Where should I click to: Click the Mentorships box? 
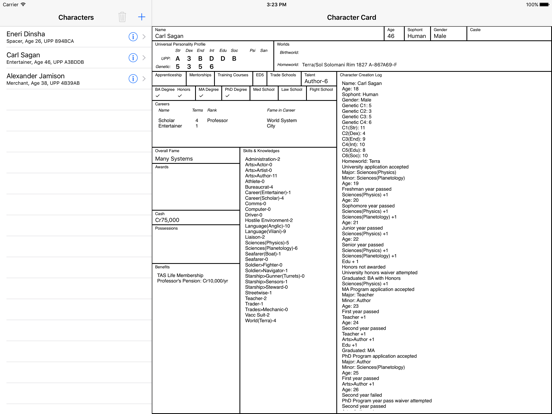[x=200, y=79]
